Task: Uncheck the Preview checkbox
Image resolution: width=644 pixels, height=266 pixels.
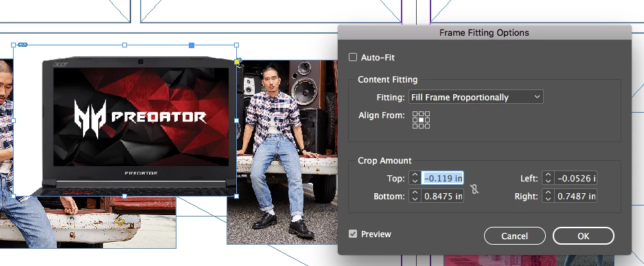Action: 353,234
